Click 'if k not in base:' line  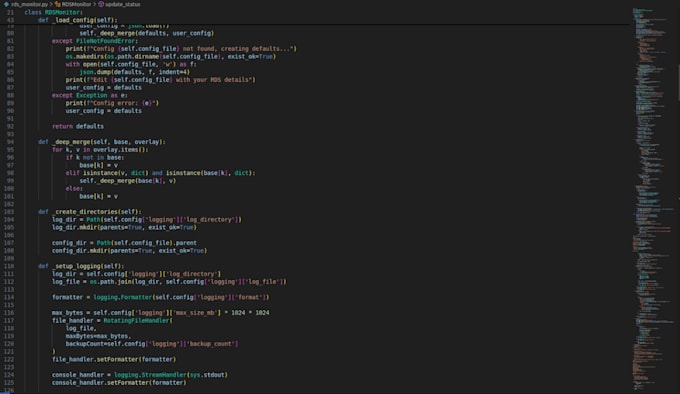point(95,157)
